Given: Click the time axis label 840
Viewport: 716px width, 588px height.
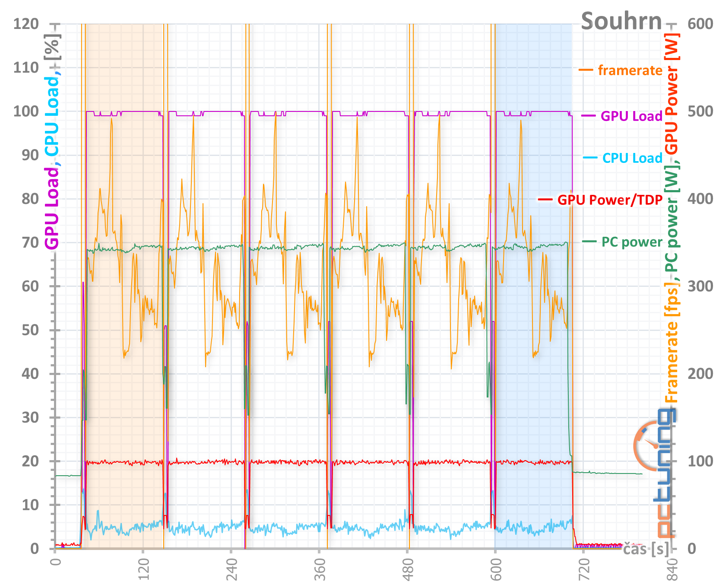Looking at the screenshot, I should coord(672,570).
